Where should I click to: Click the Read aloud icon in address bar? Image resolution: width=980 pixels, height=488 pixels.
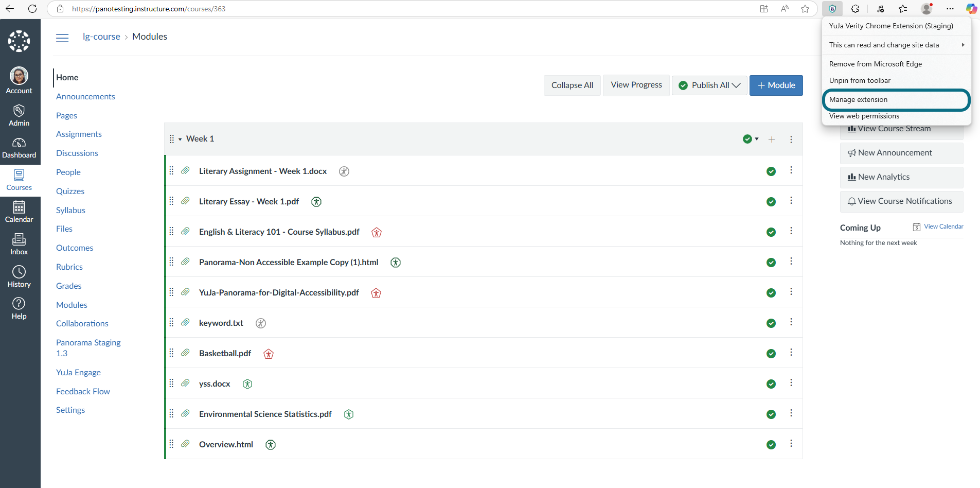pos(785,9)
